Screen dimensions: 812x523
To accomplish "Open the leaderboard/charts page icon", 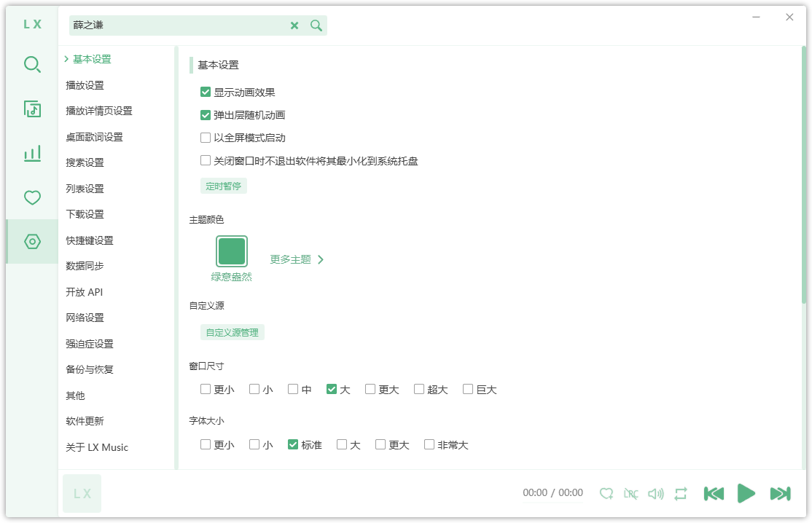I will click(32, 153).
